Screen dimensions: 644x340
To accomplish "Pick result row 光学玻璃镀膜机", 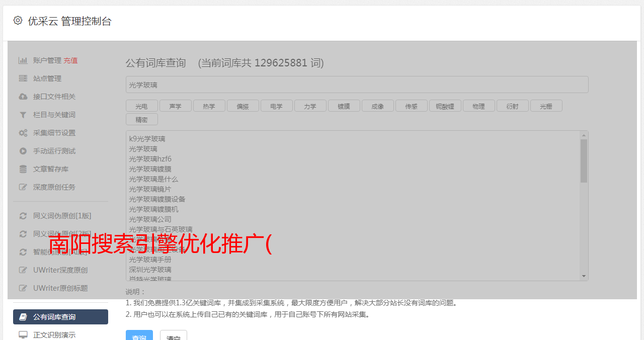I will [153, 209].
